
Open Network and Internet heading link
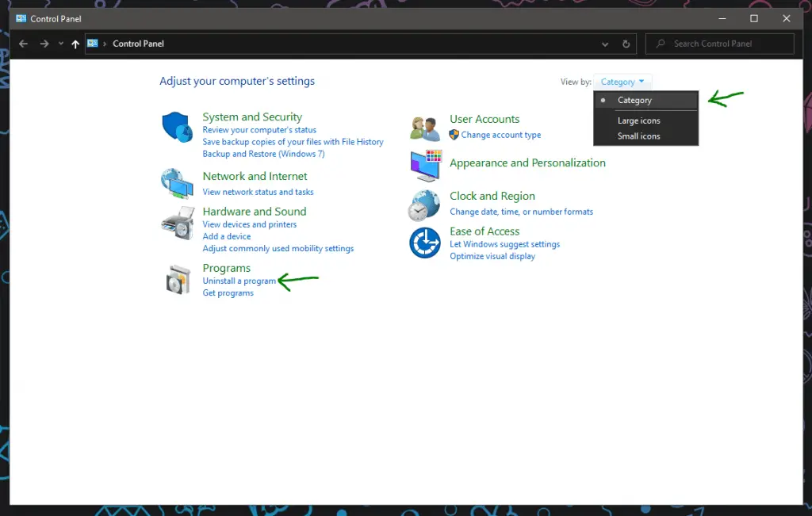pyautogui.click(x=255, y=177)
